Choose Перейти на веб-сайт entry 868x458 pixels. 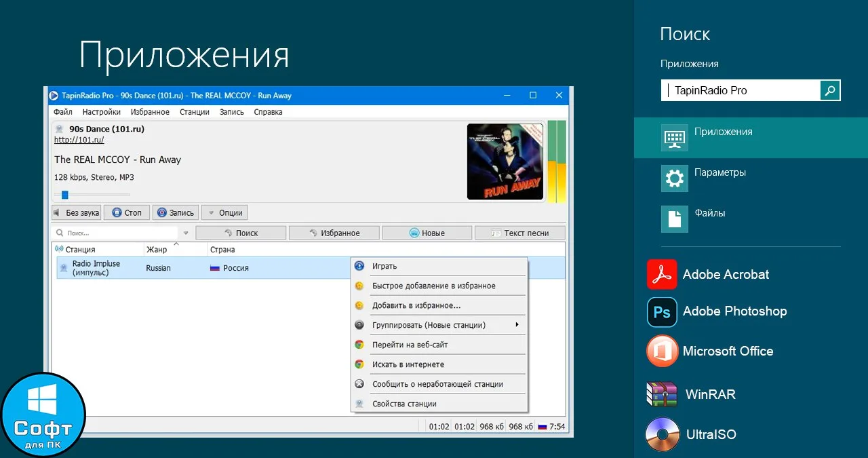coord(439,345)
